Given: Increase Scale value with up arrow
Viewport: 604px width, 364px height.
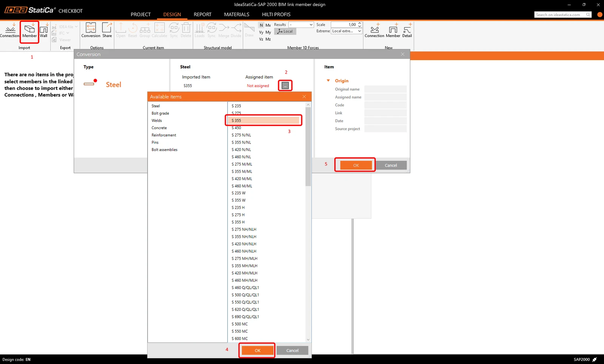Looking at the screenshot, I should pos(359,23).
